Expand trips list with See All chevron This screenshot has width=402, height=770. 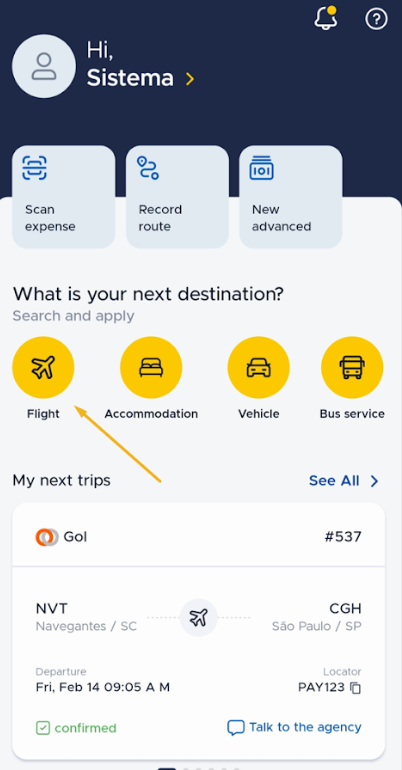374,481
